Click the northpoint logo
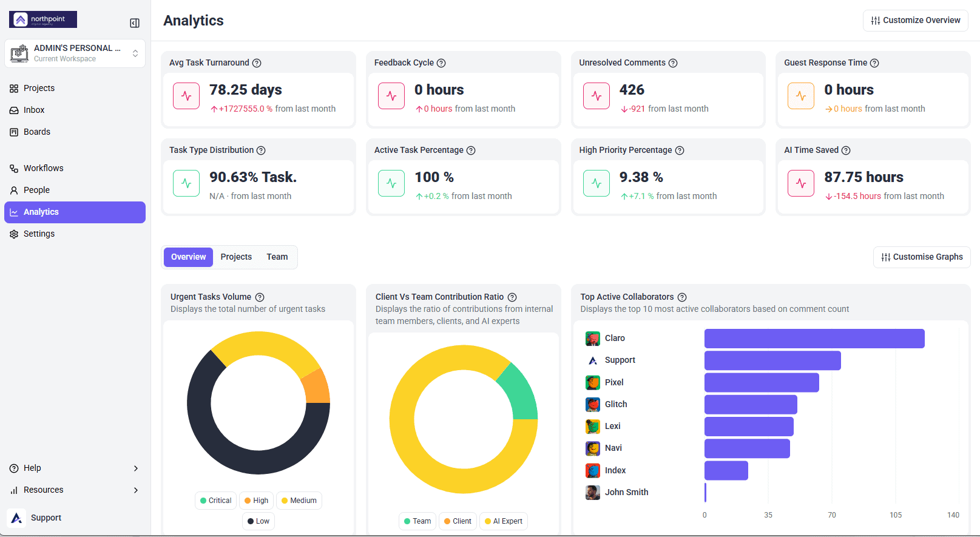 [x=43, y=19]
